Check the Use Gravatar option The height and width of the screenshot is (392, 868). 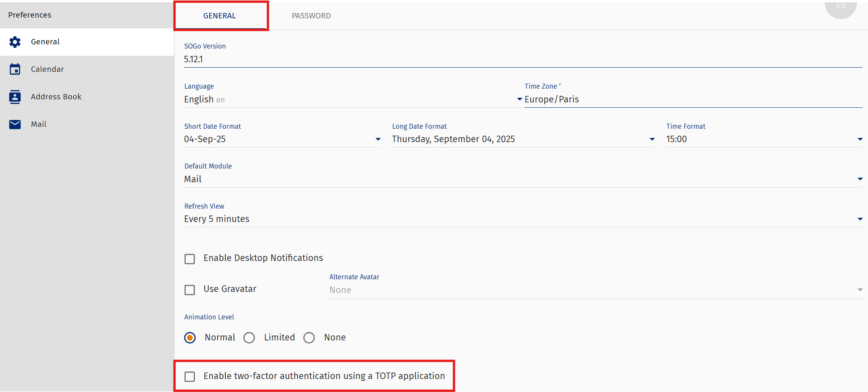point(189,290)
